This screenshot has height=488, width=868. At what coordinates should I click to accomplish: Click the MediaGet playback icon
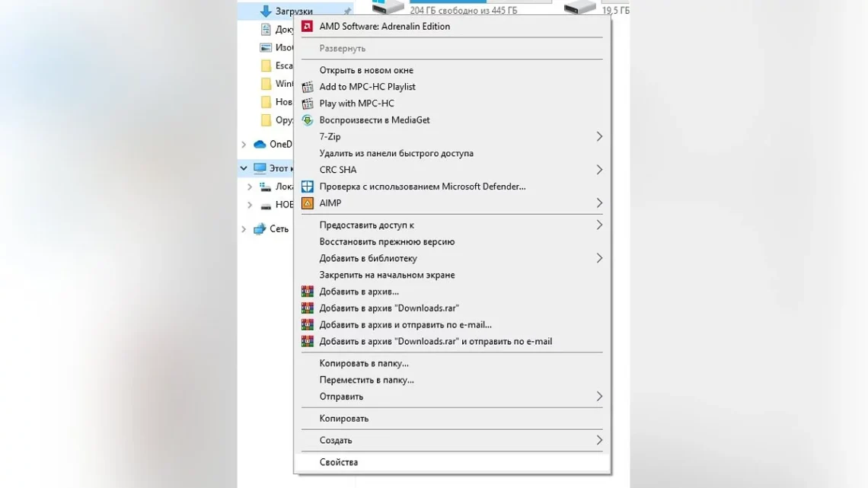point(308,120)
